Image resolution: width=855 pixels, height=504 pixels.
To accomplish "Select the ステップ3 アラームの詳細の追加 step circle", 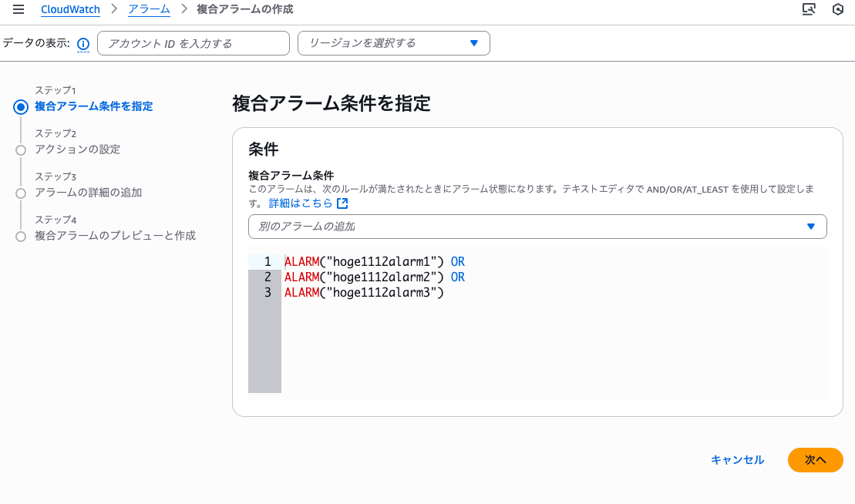I will click(19, 193).
